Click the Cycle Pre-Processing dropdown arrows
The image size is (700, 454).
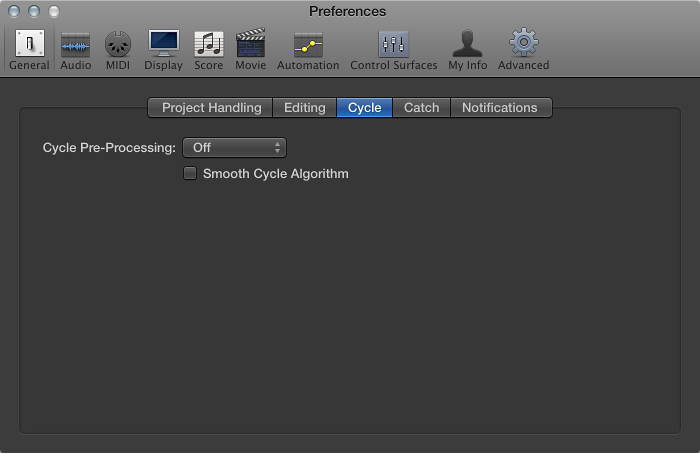pos(277,148)
